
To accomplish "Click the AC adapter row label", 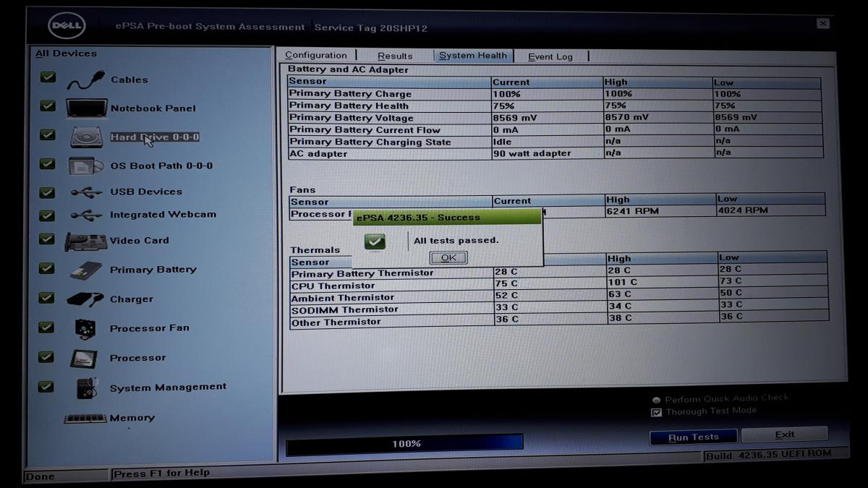I will click(318, 154).
